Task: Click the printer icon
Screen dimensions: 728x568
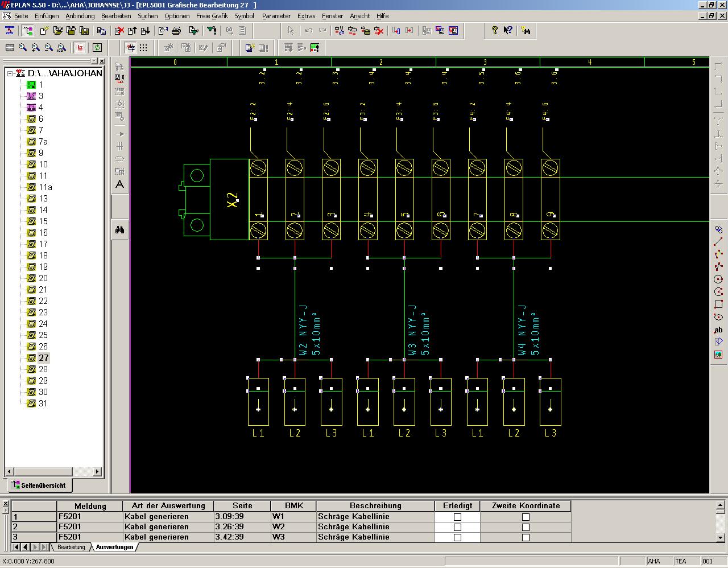Action: tap(176, 31)
